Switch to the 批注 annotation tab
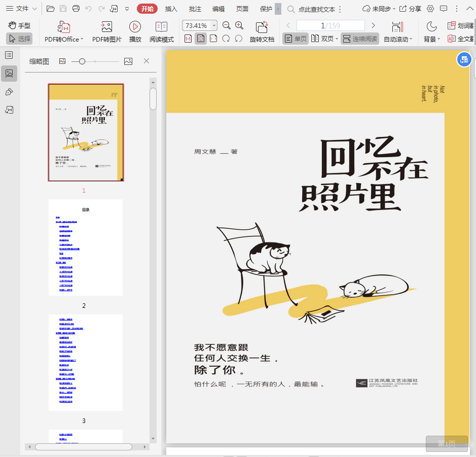This screenshot has height=457, width=476. tap(195, 9)
